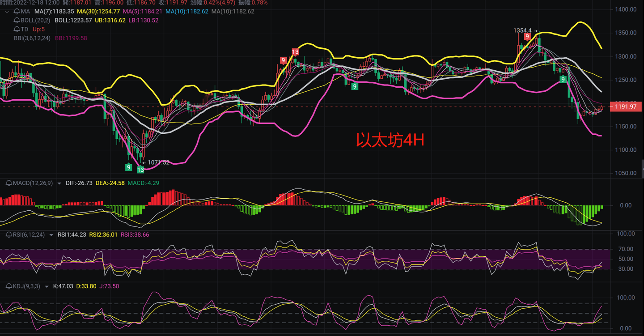Screen dimensions: 644x336
Task: Click the bell alert icon beside RSI(6,12,24)
Action: click(8, 234)
